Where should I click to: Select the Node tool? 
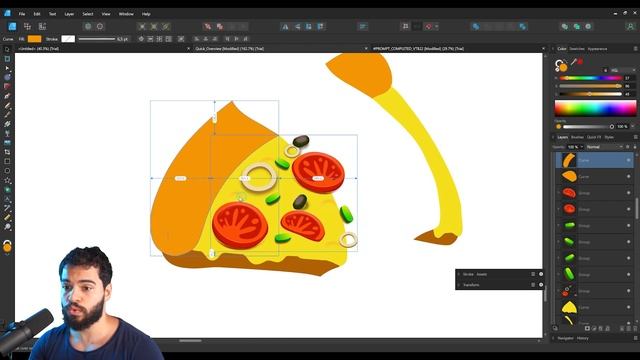click(x=7, y=68)
